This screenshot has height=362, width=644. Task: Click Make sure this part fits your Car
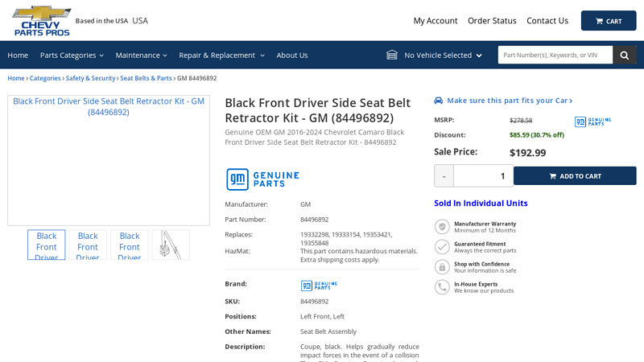(510, 101)
